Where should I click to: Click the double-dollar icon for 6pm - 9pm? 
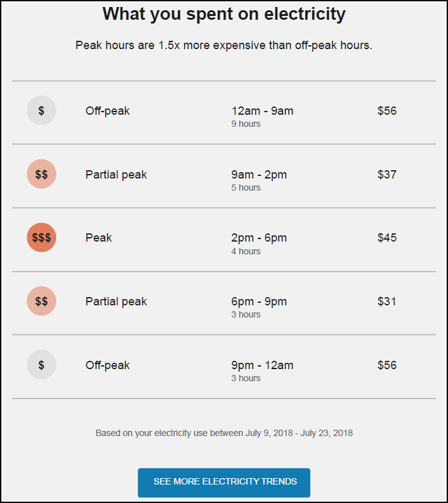point(41,301)
